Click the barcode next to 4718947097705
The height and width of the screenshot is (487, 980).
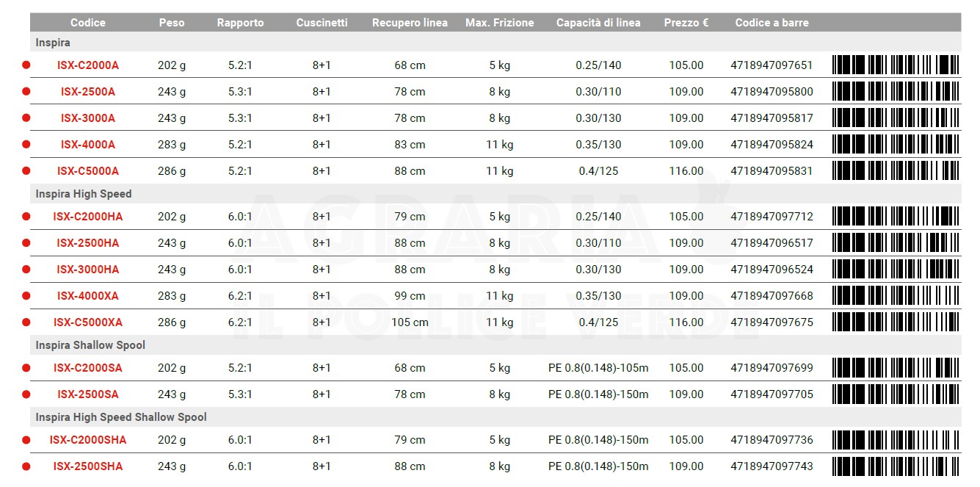click(x=896, y=394)
